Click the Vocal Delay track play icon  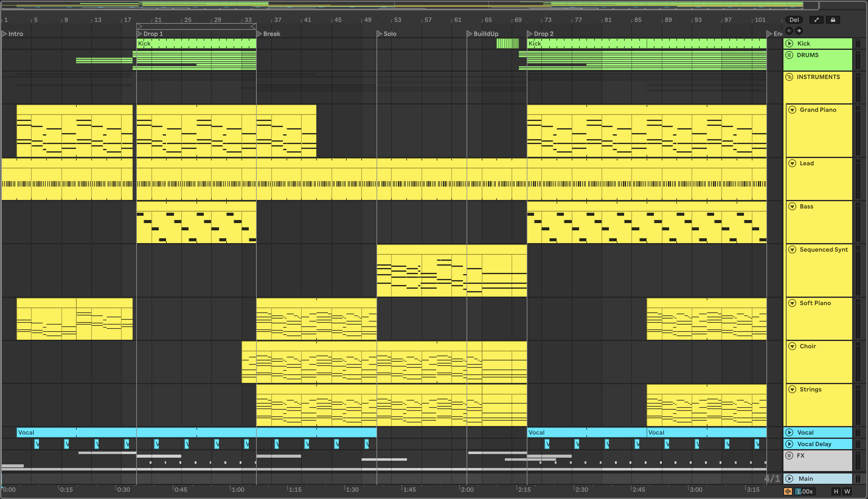pos(789,444)
